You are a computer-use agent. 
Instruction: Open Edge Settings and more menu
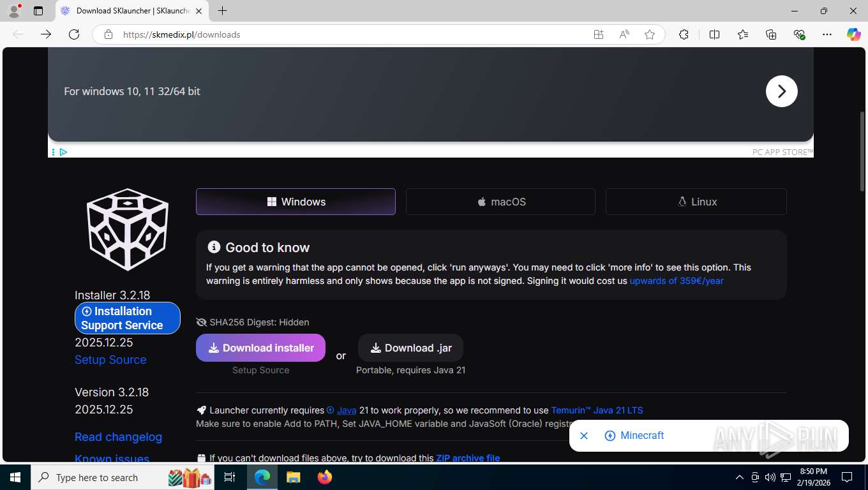[x=827, y=34]
